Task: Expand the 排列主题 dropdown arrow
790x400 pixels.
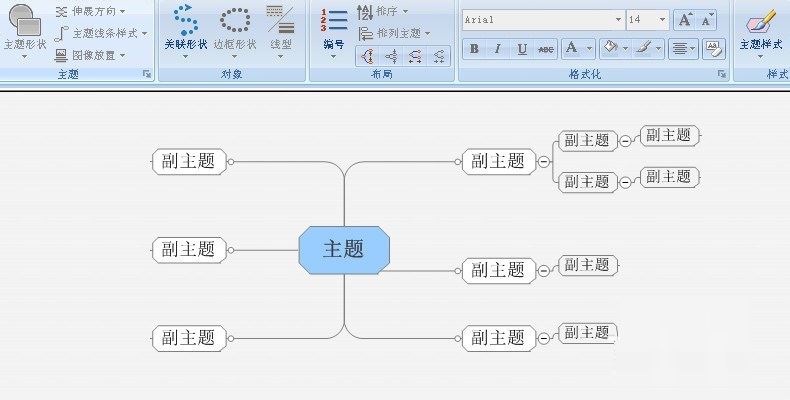Action: pyautogui.click(x=428, y=34)
